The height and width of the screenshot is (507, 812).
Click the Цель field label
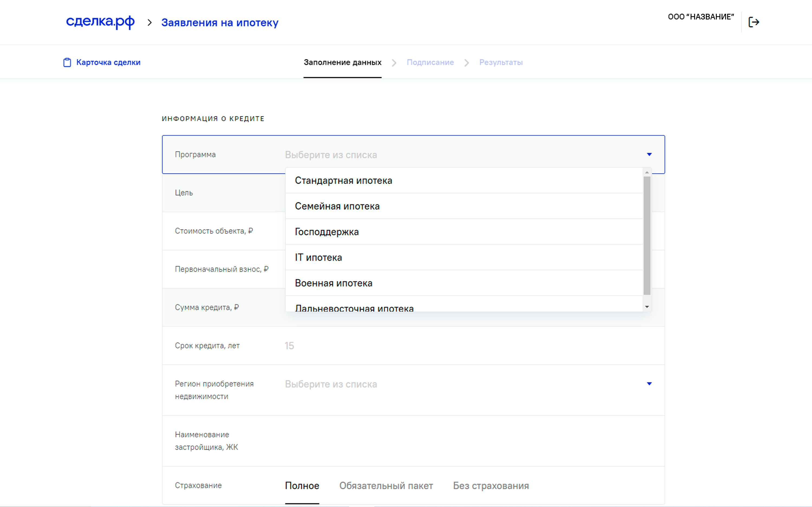184,193
